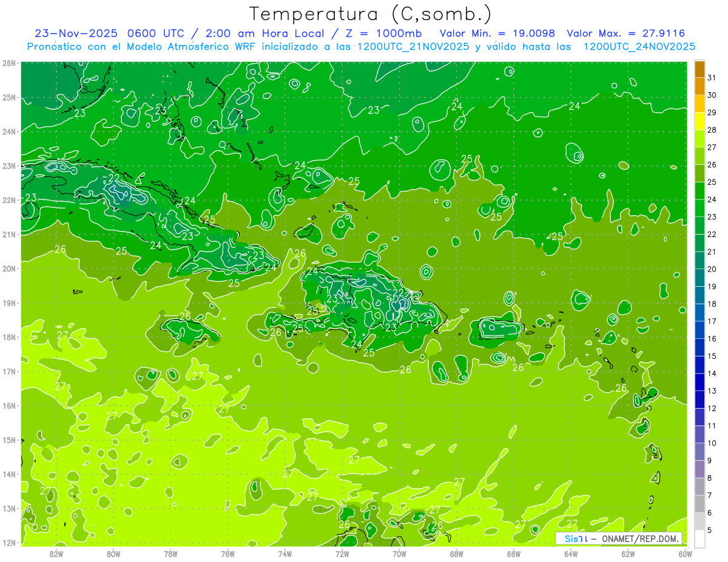Click the '13N' latitude axis label
Screen dimensions: 728x562
click(9, 509)
